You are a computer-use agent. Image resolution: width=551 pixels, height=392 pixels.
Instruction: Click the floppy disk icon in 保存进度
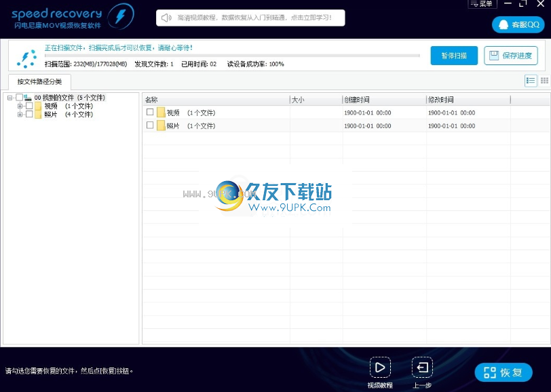click(x=494, y=55)
